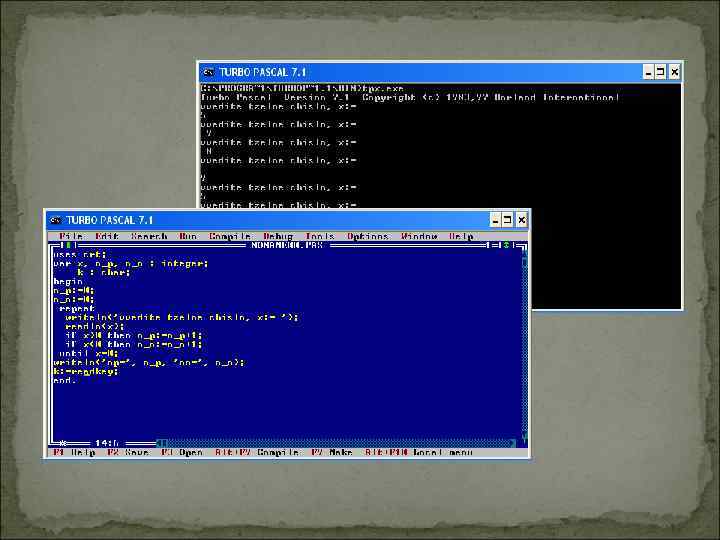
Task: Open the Help menu in menu bar
Action: click(x=461, y=236)
